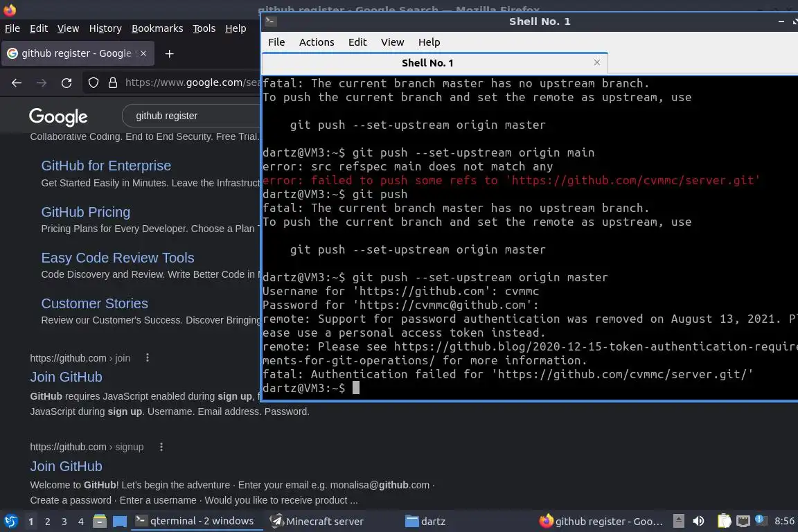Open the Customer Stories link

pyautogui.click(x=95, y=303)
